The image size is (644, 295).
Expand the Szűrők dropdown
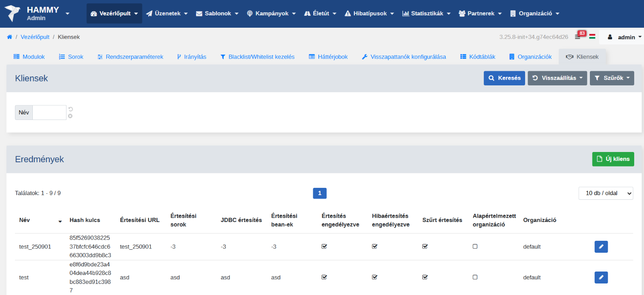click(x=612, y=78)
